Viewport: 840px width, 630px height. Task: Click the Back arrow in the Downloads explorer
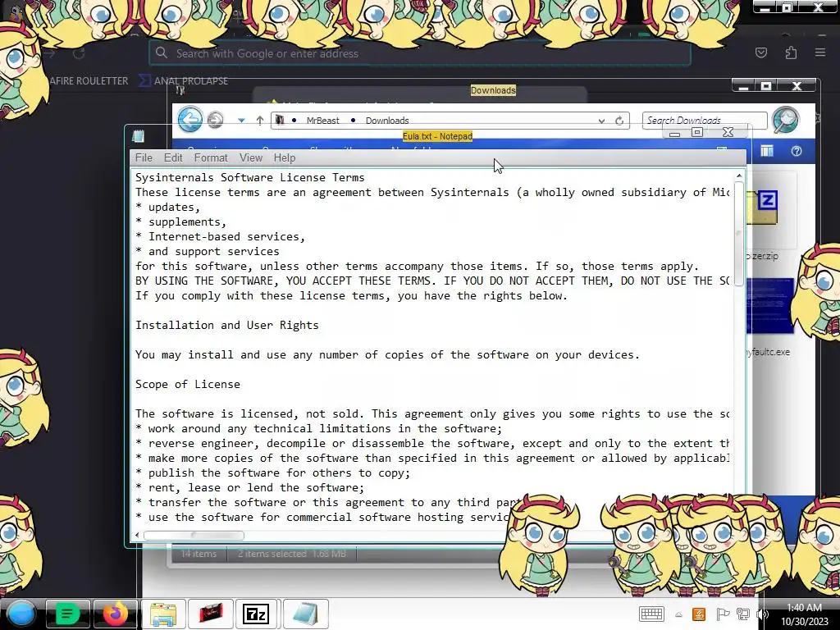190,119
